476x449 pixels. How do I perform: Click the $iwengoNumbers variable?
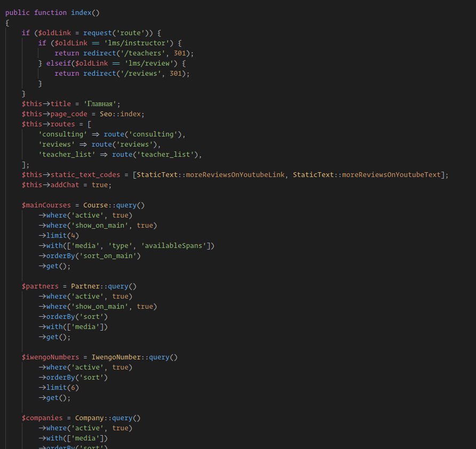50,357
